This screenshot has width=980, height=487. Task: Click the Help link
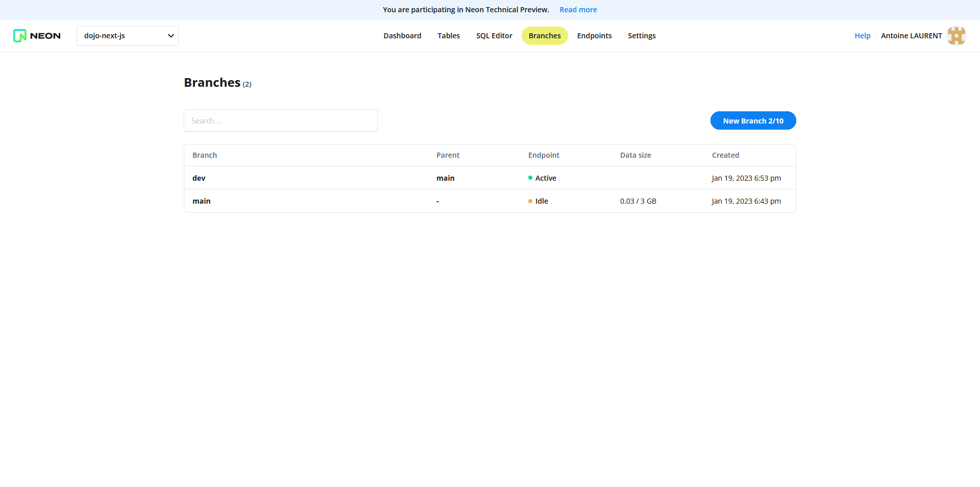(862, 36)
